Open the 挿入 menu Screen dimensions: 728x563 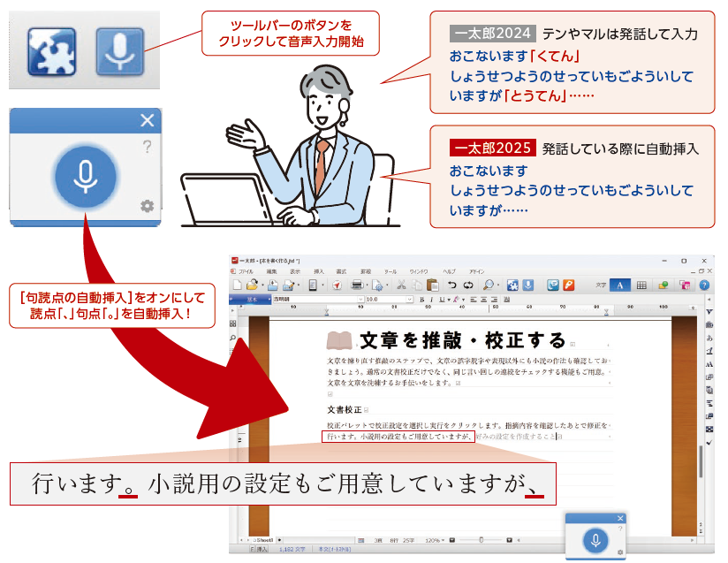[x=319, y=271]
